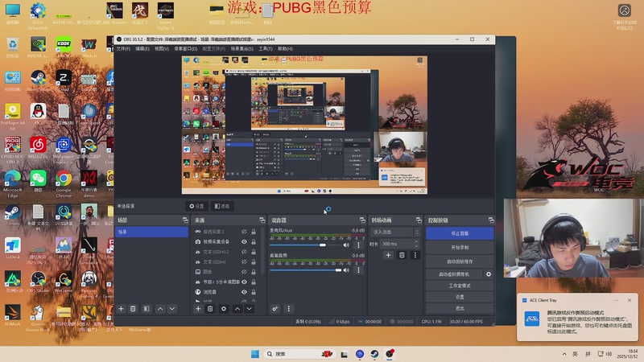Show the 文本 (GDI+) source via eye icon

(244, 262)
